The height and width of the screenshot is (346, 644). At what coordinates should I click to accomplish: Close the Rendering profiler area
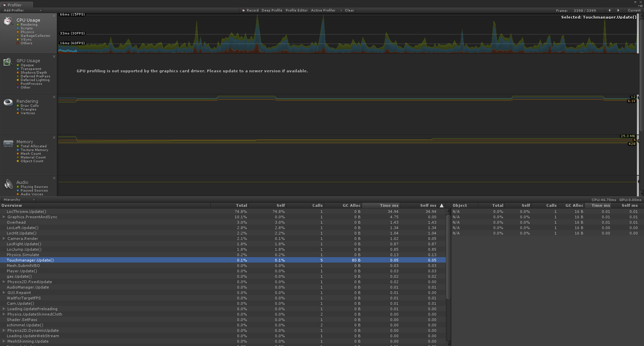[54, 97]
